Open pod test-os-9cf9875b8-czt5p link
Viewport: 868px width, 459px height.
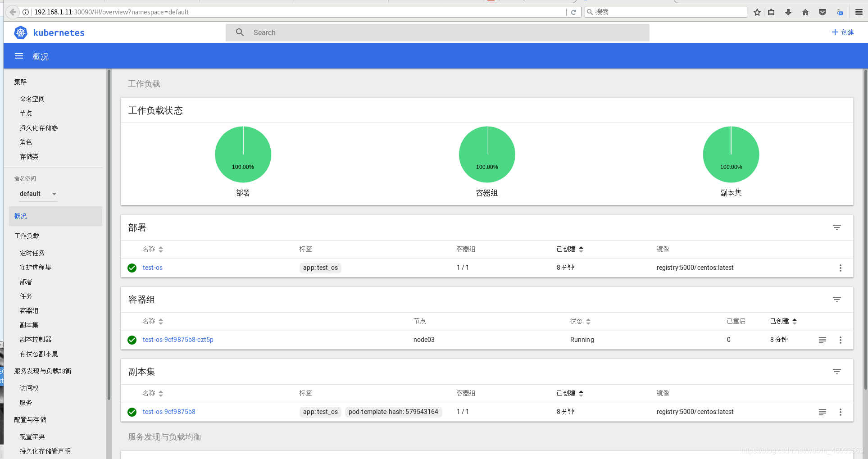pos(178,340)
